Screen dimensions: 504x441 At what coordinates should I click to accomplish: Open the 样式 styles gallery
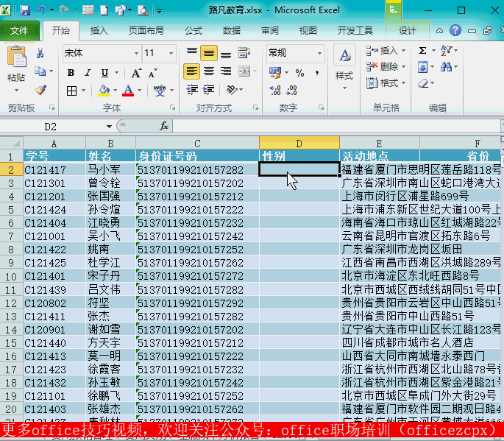coord(344,67)
